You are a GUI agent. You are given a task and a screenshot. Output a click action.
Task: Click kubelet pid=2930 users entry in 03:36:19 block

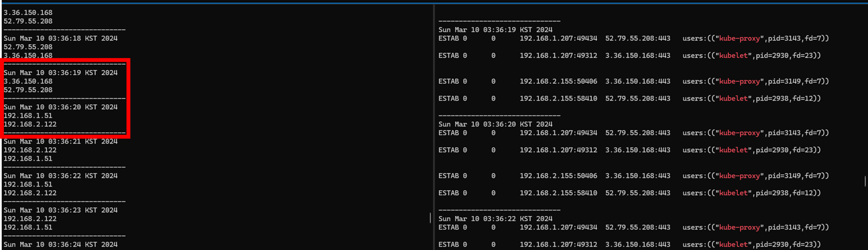click(x=752, y=56)
